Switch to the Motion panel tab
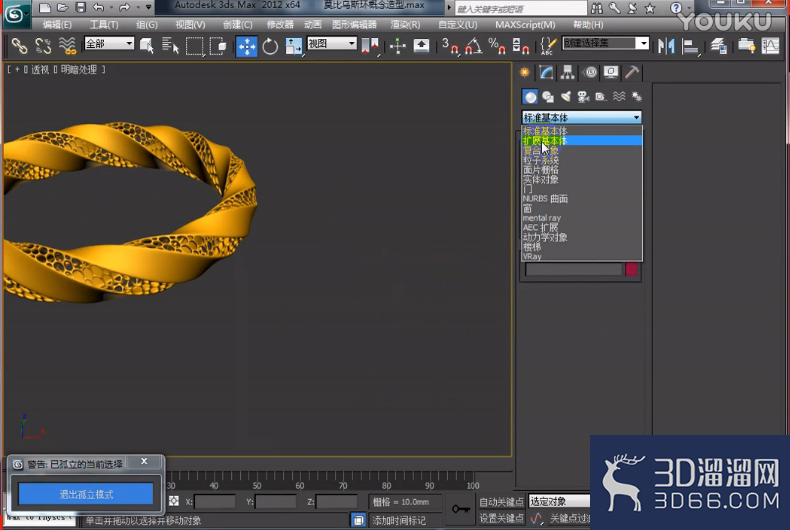This screenshot has width=790, height=530. tap(590, 73)
